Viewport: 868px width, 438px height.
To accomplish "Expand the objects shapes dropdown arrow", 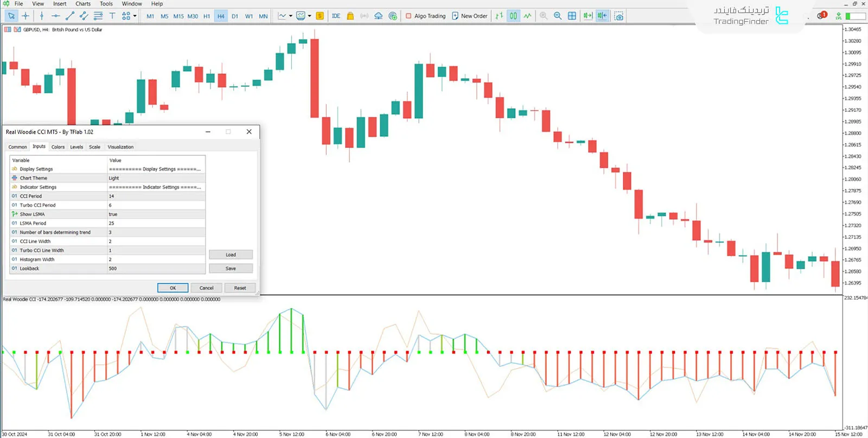I will [135, 16].
